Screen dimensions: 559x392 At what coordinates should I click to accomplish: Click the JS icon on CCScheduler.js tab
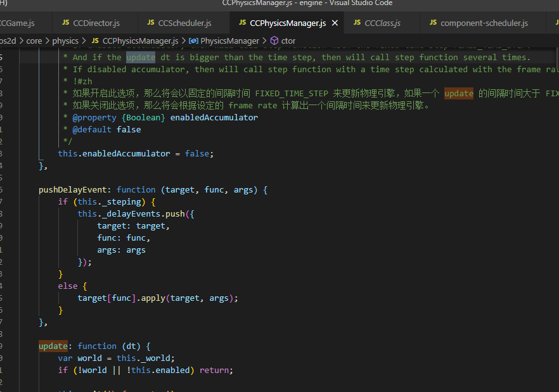pos(151,22)
